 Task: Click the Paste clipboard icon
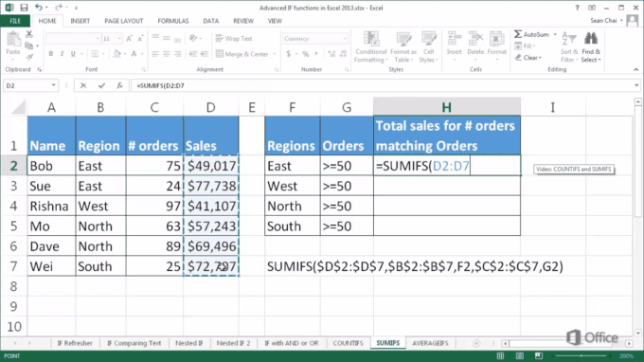[x=13, y=40]
